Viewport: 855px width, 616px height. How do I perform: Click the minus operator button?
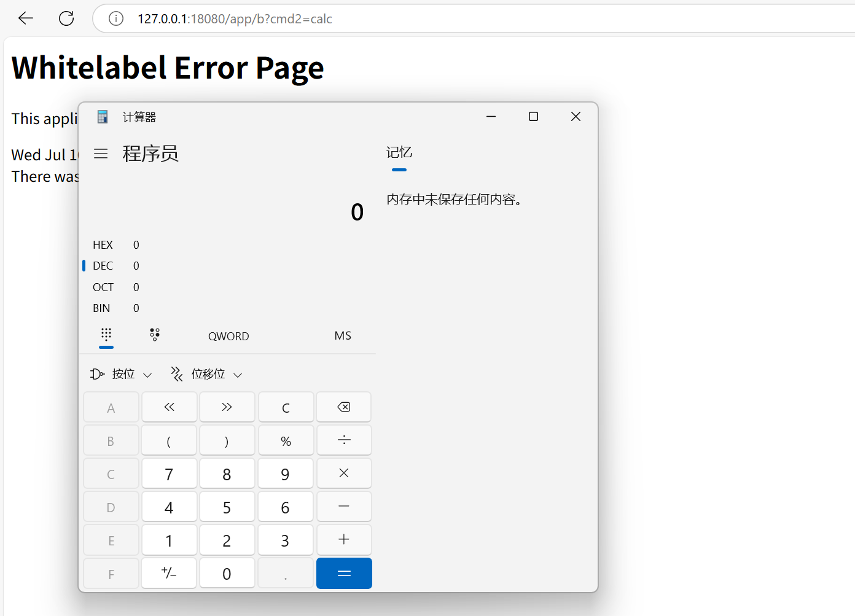pos(344,507)
